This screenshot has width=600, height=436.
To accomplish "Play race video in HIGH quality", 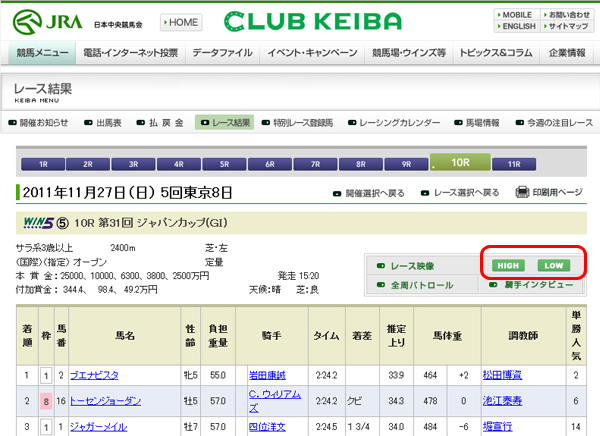I will [508, 266].
